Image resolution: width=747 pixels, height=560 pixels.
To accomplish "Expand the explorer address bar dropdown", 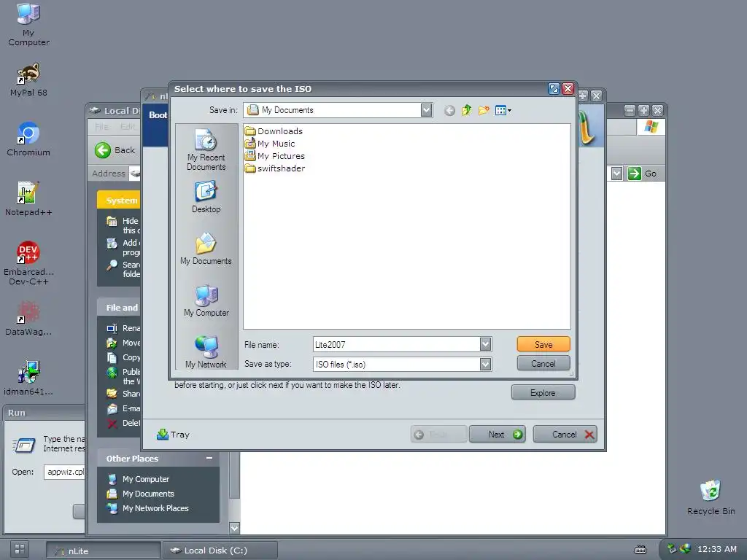I will point(616,174).
